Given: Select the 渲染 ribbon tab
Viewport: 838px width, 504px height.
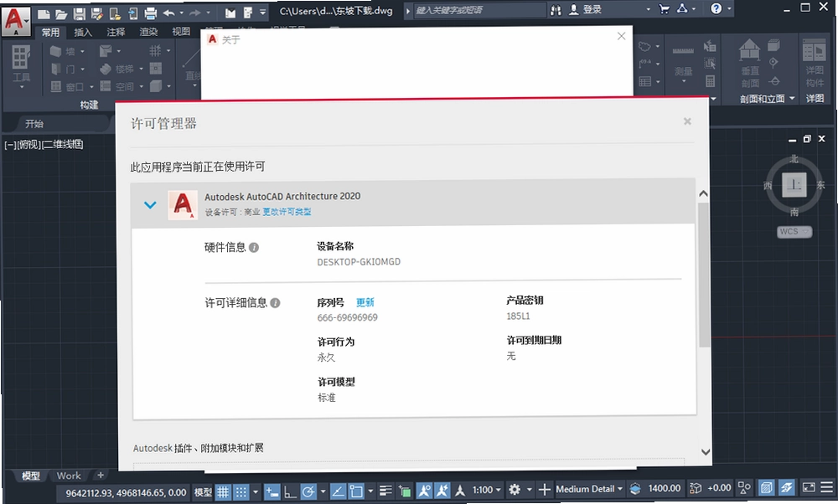Looking at the screenshot, I should point(148,32).
